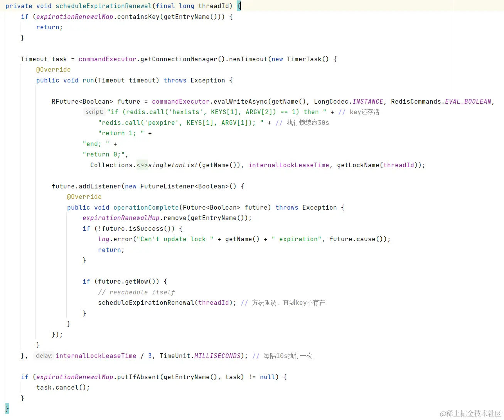
Task: Click 'RFuture<Boolean> future' declaration
Action: pos(96,102)
